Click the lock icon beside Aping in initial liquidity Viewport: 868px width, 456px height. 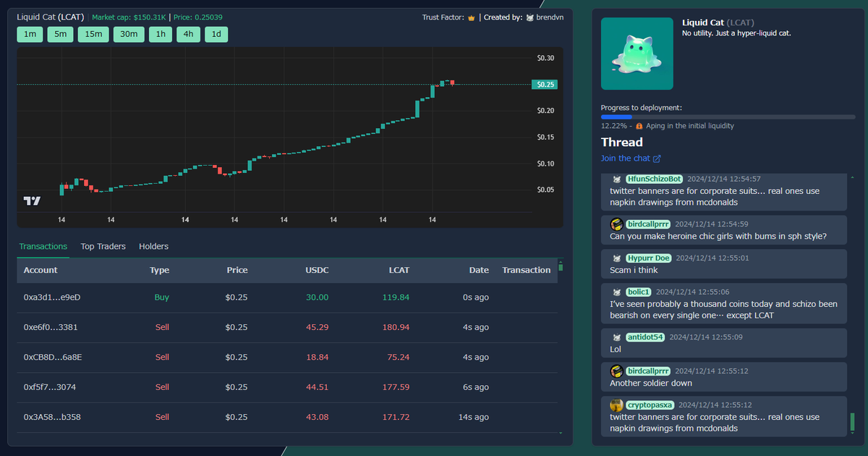tap(639, 126)
